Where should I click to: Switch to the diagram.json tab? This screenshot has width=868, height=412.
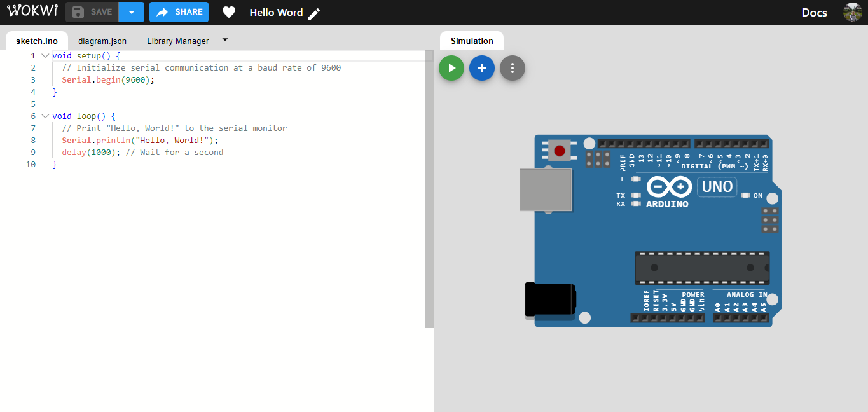(x=102, y=41)
